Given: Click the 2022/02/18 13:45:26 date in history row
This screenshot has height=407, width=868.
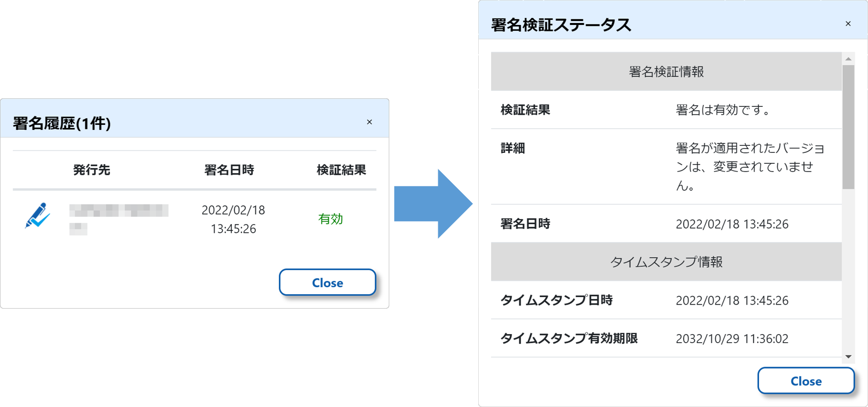Looking at the screenshot, I should point(233,219).
